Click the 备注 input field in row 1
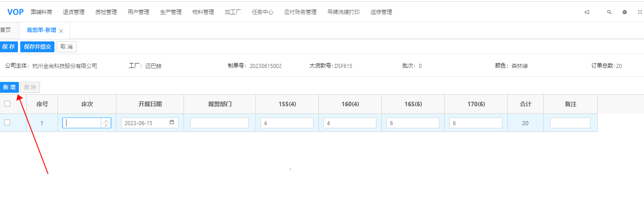Image resolution: width=644 pixels, height=221 pixels. click(x=570, y=123)
